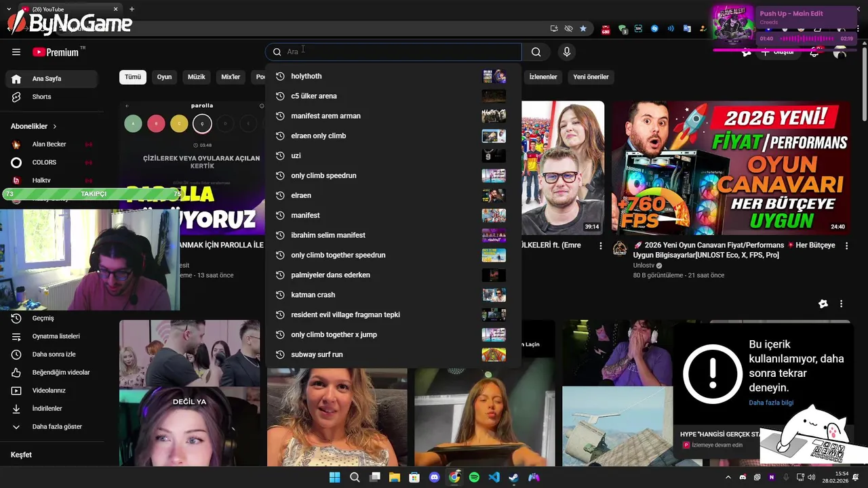Open Discord from the taskbar
This screenshot has height=488, width=868.
[x=435, y=477]
